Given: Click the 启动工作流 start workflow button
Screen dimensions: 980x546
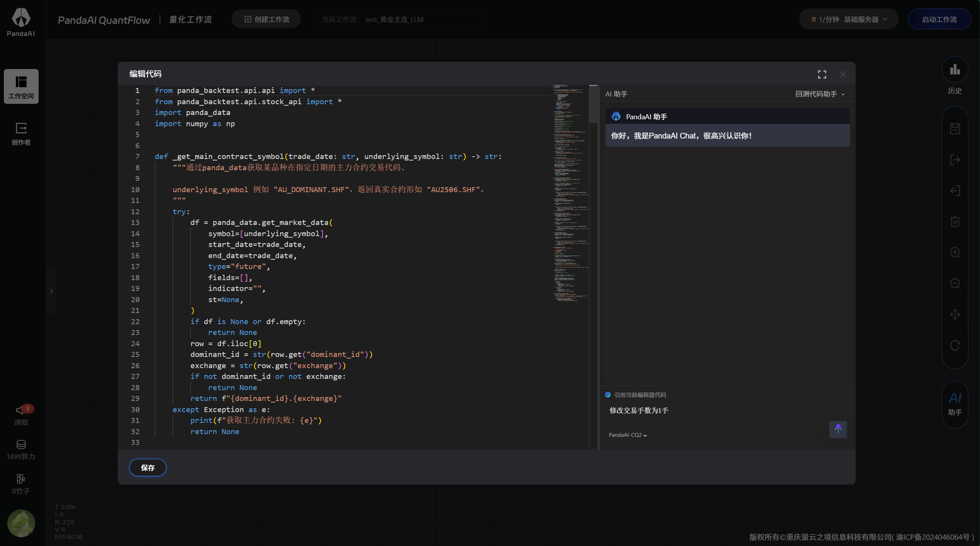Looking at the screenshot, I should (939, 19).
